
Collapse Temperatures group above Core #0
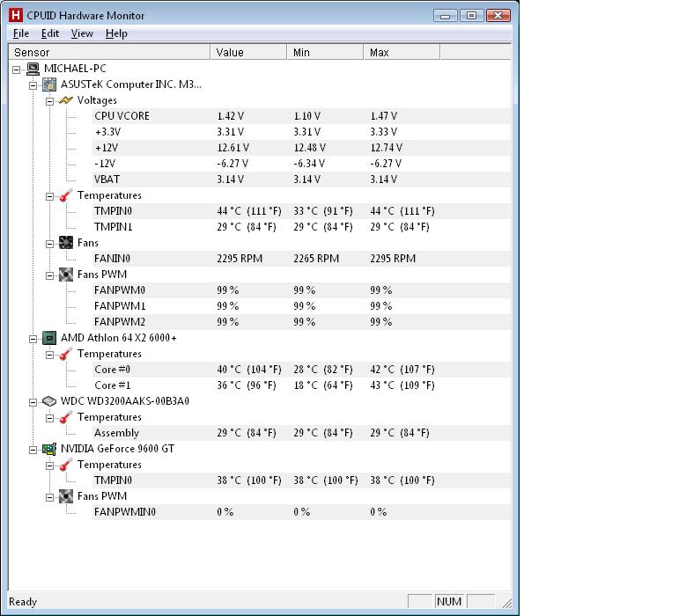click(50, 355)
